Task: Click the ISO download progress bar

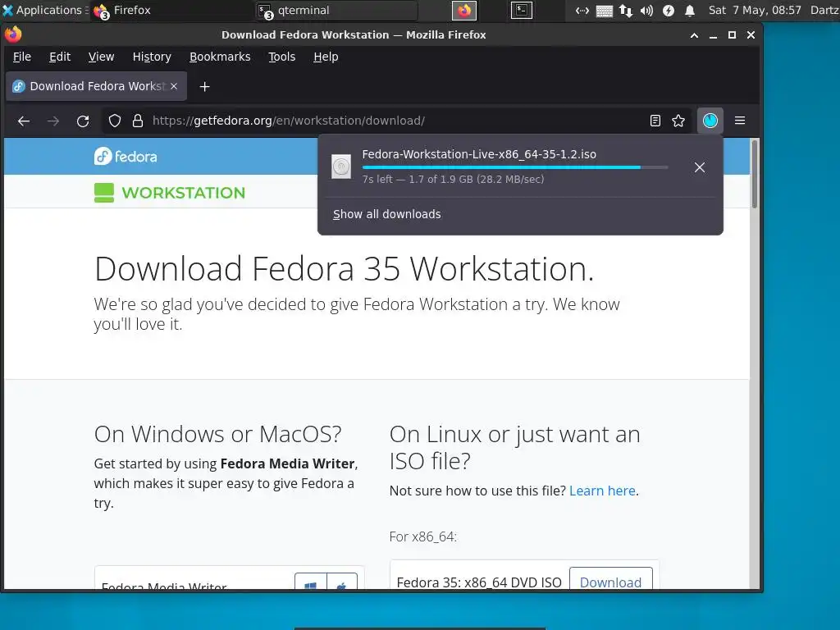Action: click(x=515, y=167)
